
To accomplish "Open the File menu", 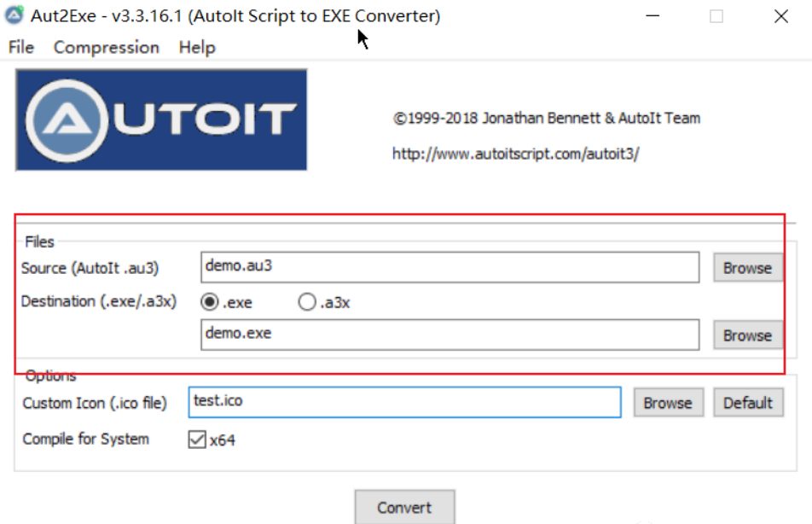I will pyautogui.click(x=21, y=47).
